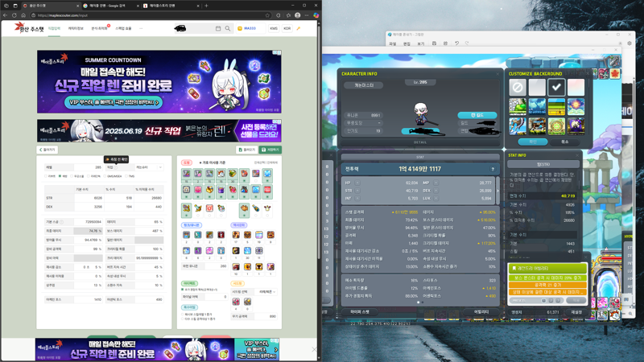Click the KOR language button
This screenshot has width=644, height=362.
tap(287, 28)
